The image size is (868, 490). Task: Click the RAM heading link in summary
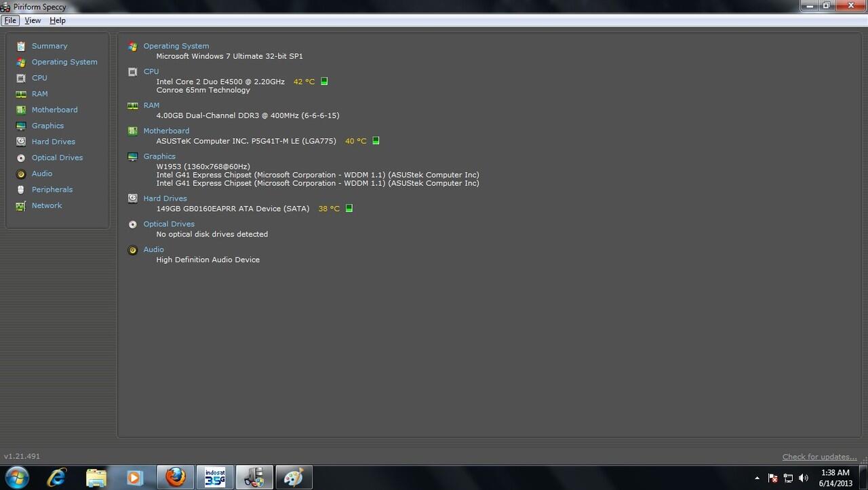pyautogui.click(x=151, y=105)
